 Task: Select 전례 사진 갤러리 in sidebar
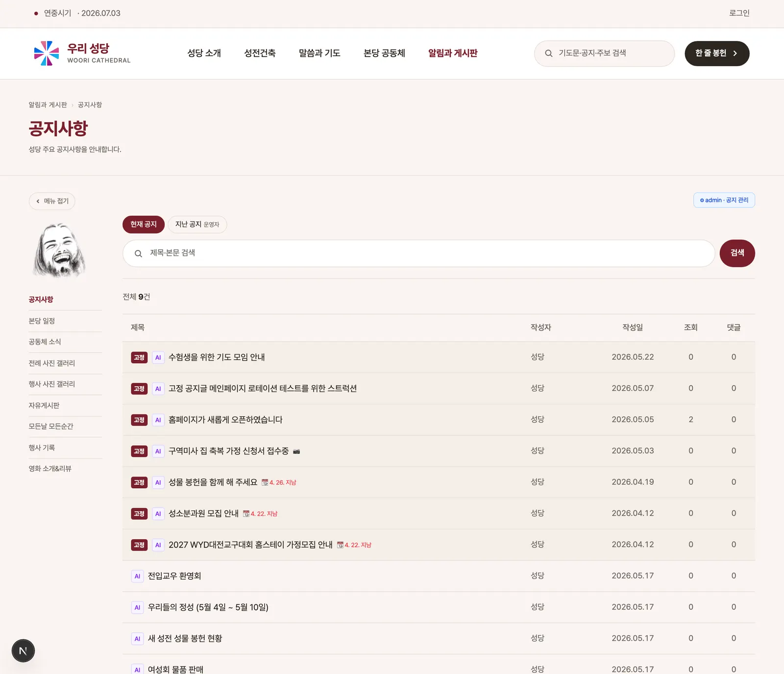pos(51,363)
